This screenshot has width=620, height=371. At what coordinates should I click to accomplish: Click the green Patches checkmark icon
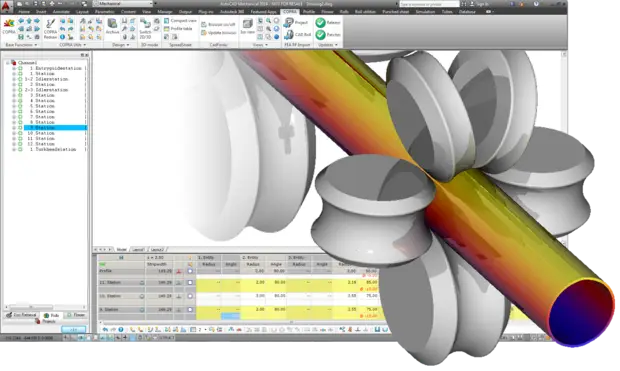click(320, 35)
